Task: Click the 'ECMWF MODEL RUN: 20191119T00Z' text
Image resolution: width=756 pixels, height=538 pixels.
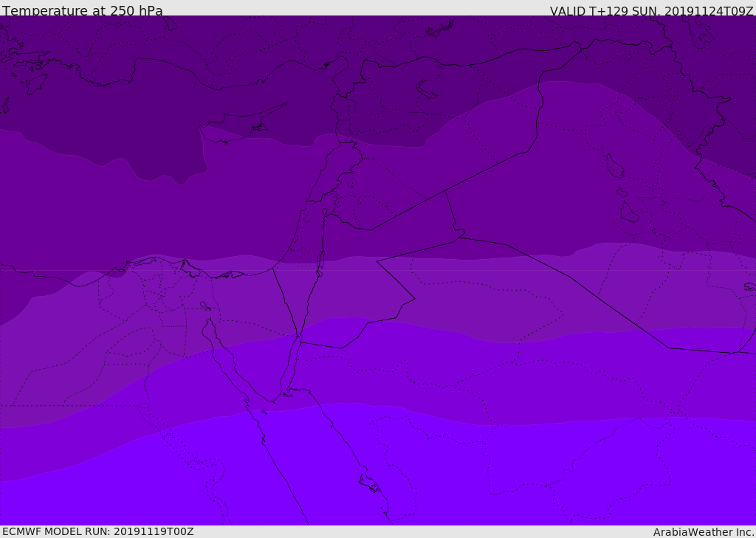Action: (x=98, y=531)
